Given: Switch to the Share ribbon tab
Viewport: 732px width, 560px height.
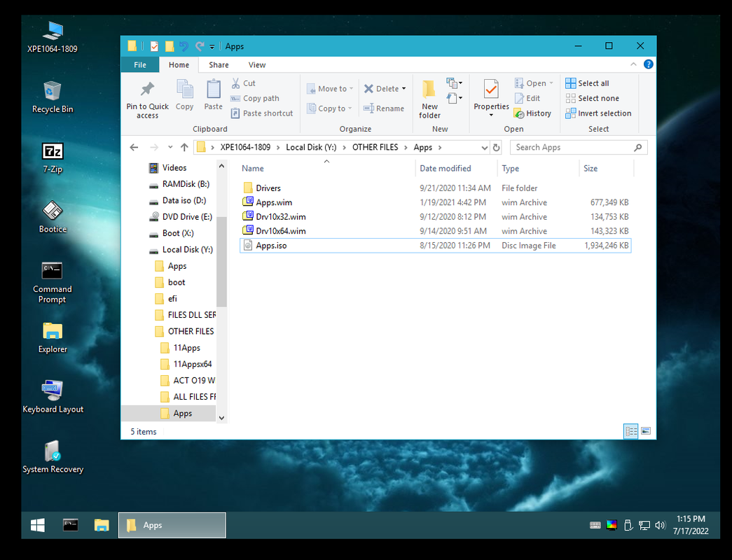Looking at the screenshot, I should tap(219, 65).
